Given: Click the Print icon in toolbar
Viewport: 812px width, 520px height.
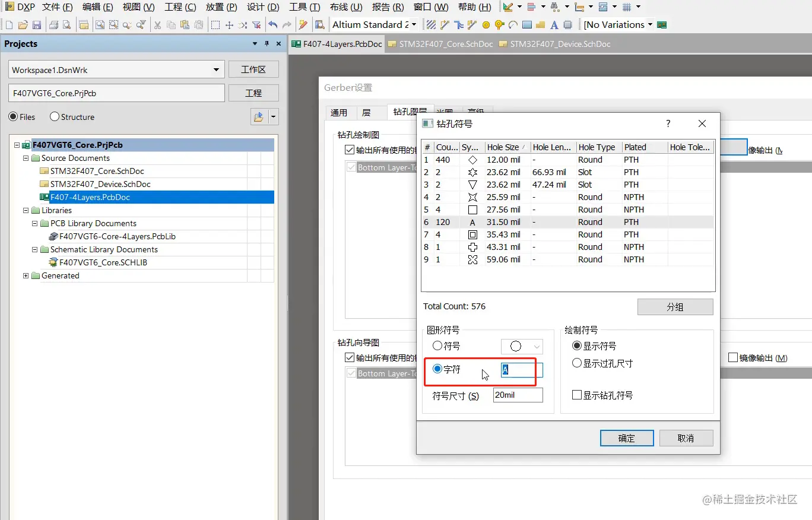Looking at the screenshot, I should click(x=53, y=25).
